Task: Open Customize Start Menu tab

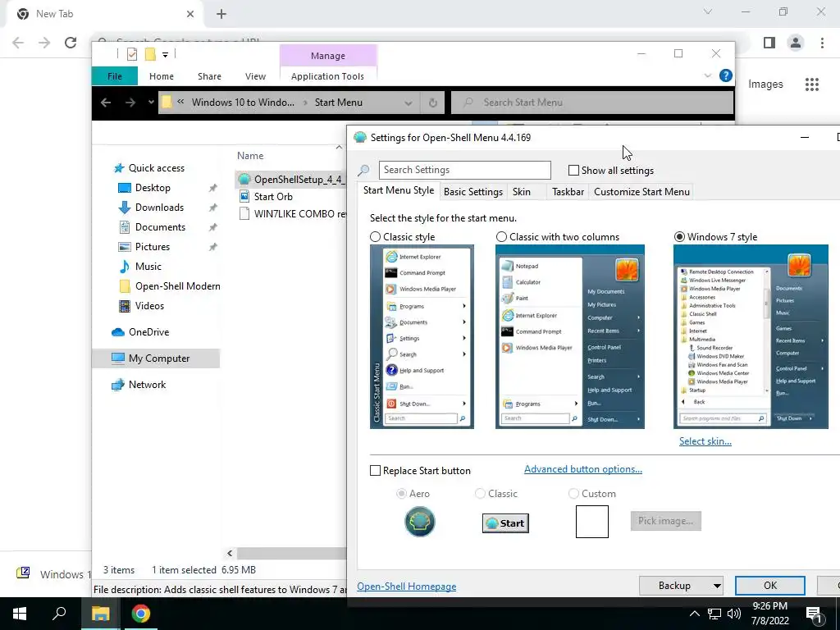Action: click(641, 192)
